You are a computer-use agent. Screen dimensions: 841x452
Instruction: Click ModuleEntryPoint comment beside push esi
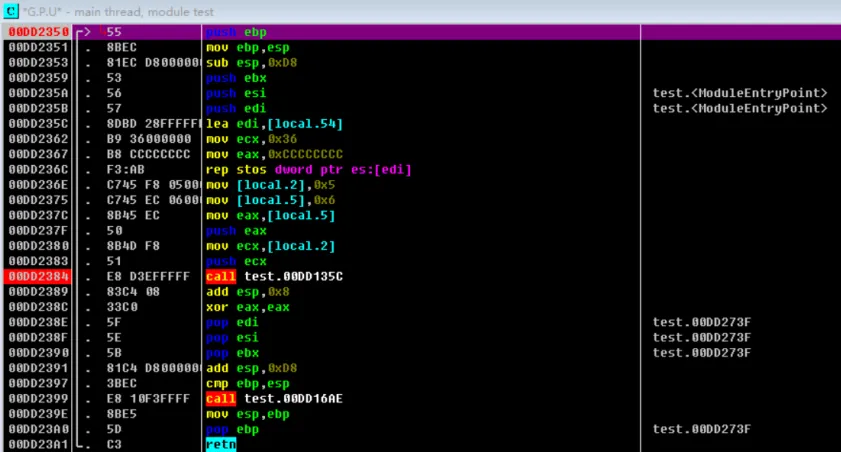point(739,94)
